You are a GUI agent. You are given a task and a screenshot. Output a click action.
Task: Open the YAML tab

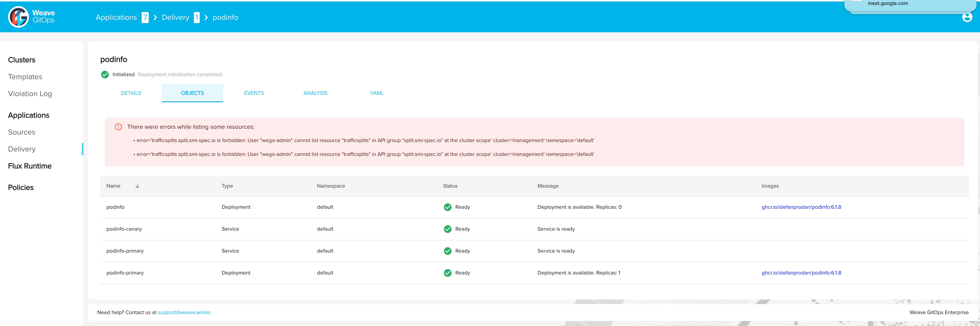[377, 93]
